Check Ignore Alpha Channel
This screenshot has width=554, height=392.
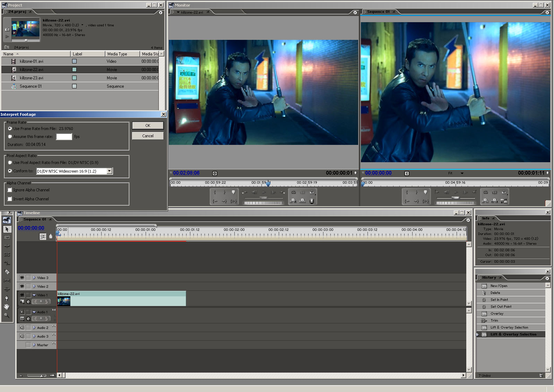pyautogui.click(x=10, y=190)
